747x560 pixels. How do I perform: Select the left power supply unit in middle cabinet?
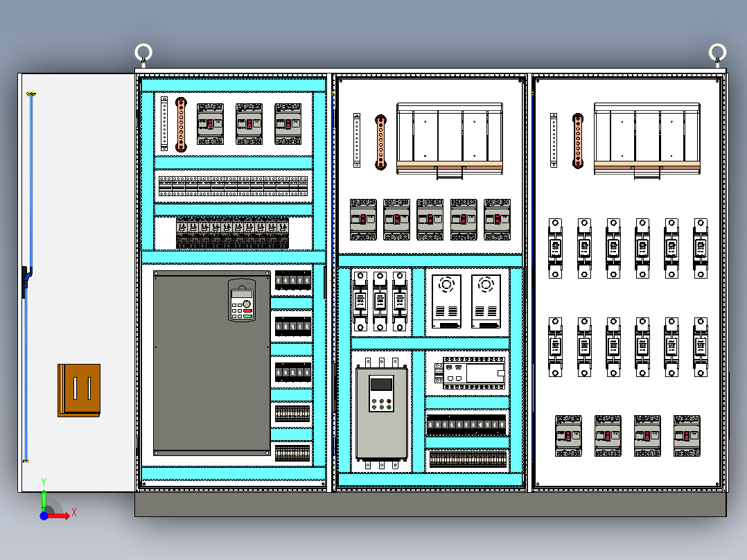[446, 301]
